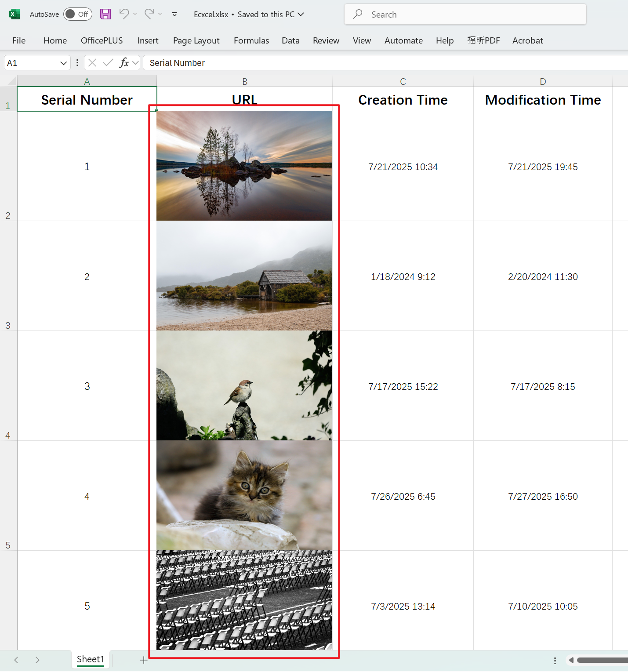Open the Name Box dropdown

tap(64, 62)
